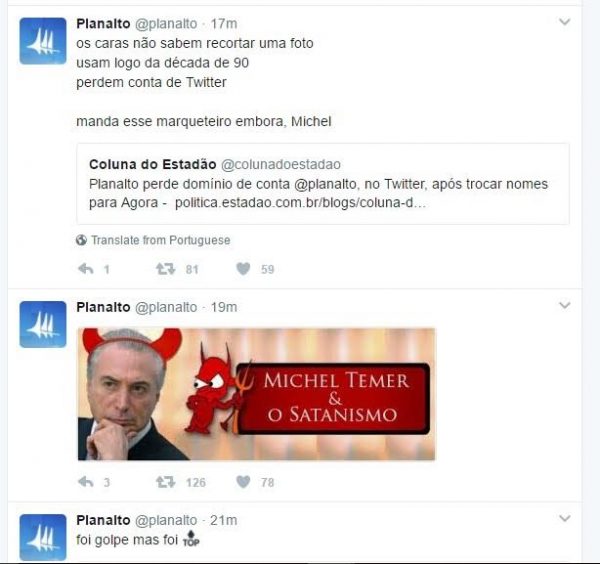
Task: Retweet the tweet with 126 retweets
Action: (x=165, y=482)
